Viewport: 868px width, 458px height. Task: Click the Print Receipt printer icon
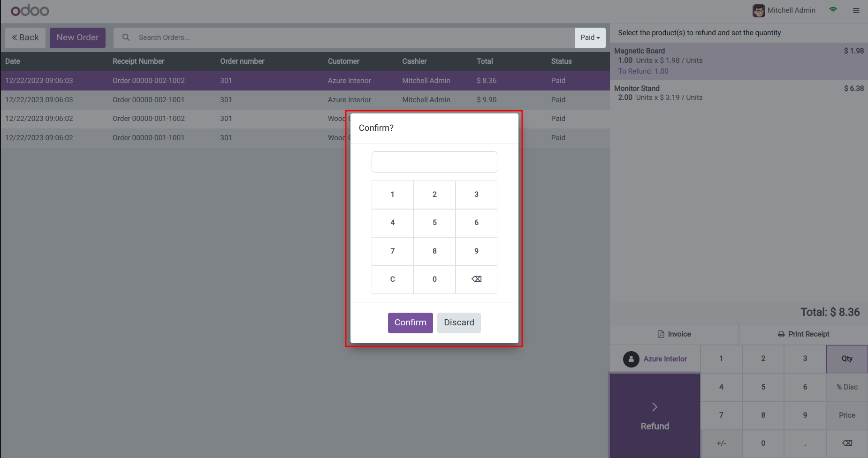point(781,334)
